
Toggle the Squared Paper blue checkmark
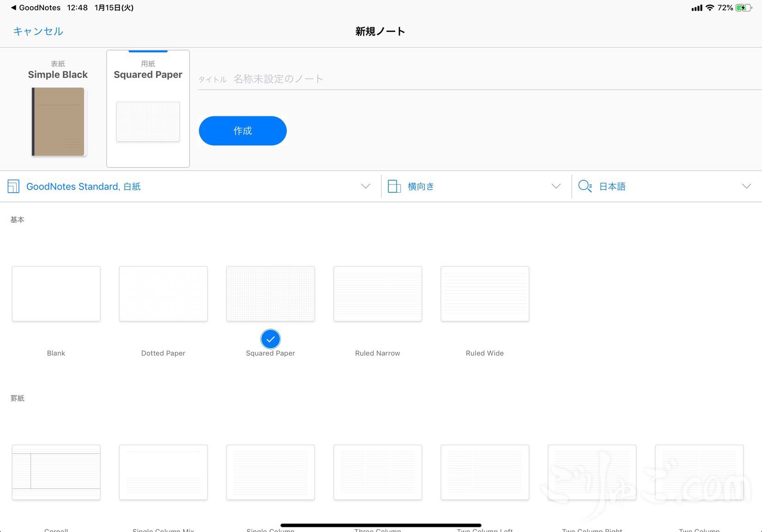click(270, 339)
